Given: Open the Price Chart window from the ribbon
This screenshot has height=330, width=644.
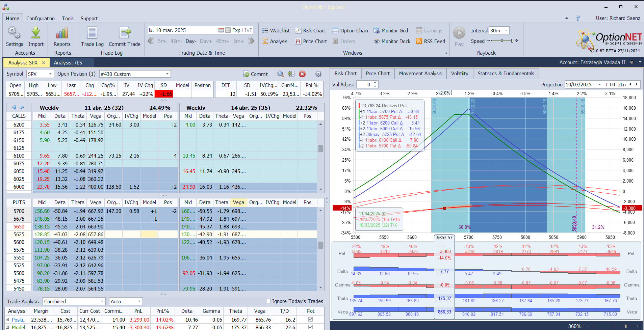Looking at the screenshot, I should click(x=311, y=42).
